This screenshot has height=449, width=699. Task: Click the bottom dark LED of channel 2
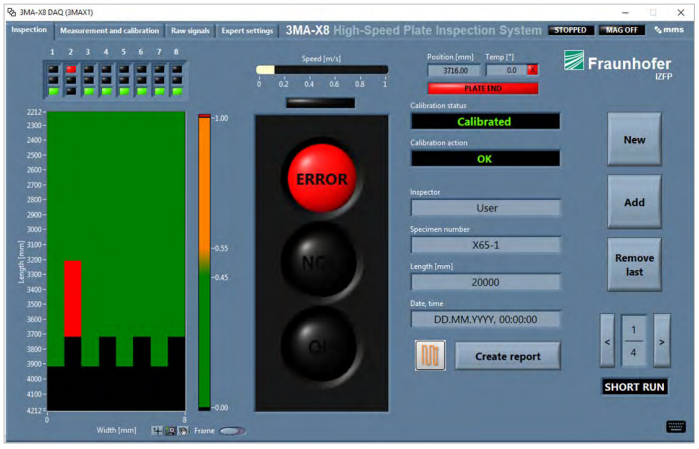pos(71,91)
